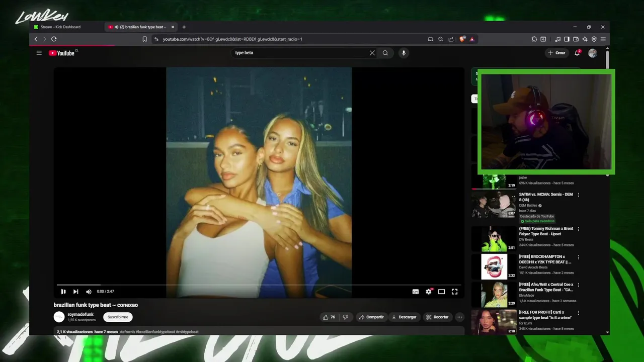Go back in browser history
Screen dimensions: 644x362
click(36, 39)
